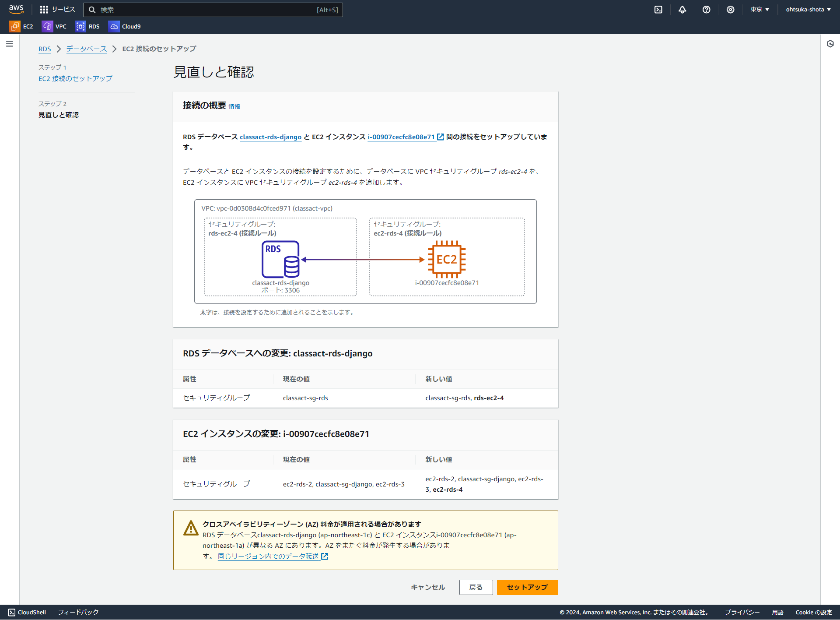Select the RDS shortcut in the favorites bar
Screen dimensions: 840x620
(x=87, y=26)
